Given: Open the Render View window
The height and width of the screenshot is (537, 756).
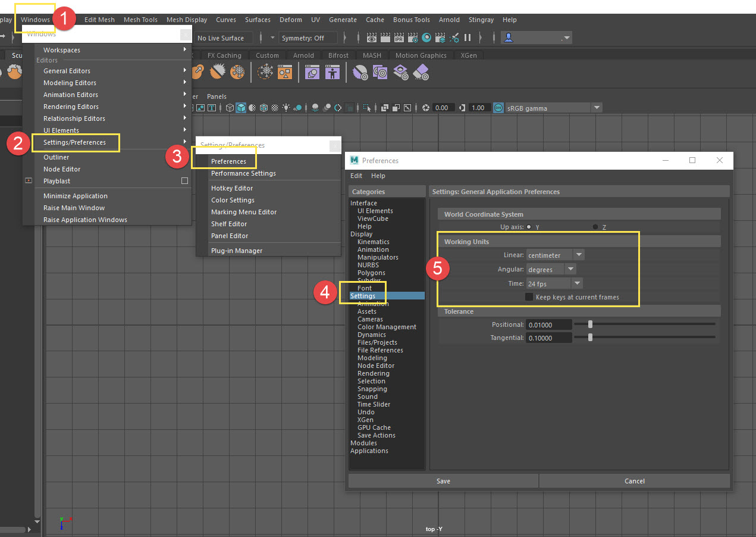Looking at the screenshot, I should [x=371, y=37].
